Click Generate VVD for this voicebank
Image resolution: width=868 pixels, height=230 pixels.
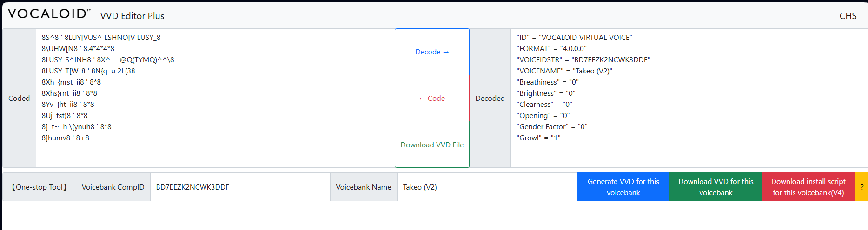623,187
